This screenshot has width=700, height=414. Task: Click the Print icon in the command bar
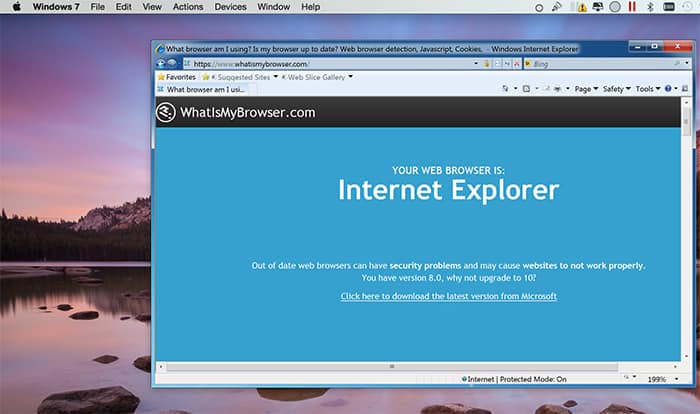tap(557, 88)
